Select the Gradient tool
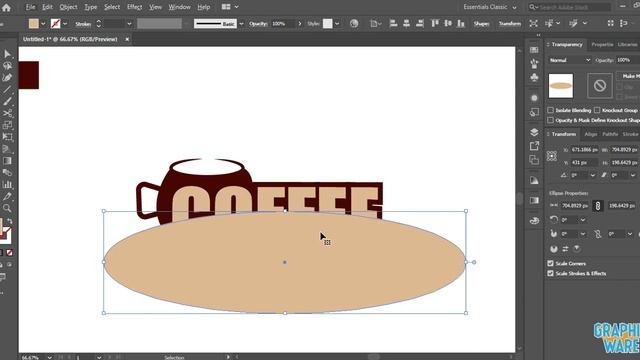The width and height of the screenshot is (640, 360). pos(7,161)
